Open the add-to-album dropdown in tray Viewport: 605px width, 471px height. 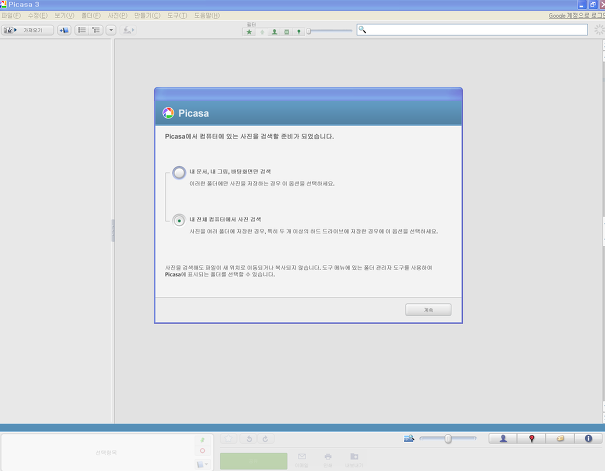pos(202,464)
